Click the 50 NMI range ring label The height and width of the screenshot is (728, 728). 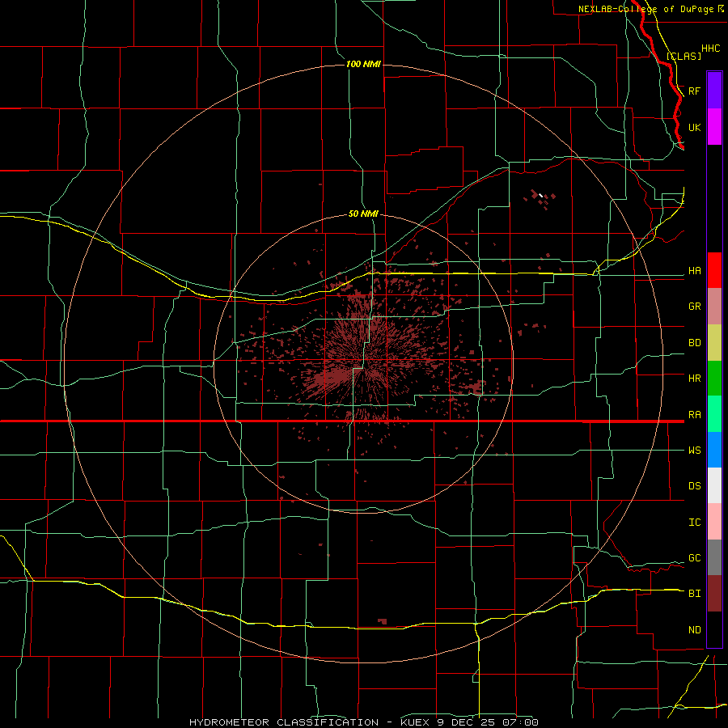pyautogui.click(x=363, y=214)
